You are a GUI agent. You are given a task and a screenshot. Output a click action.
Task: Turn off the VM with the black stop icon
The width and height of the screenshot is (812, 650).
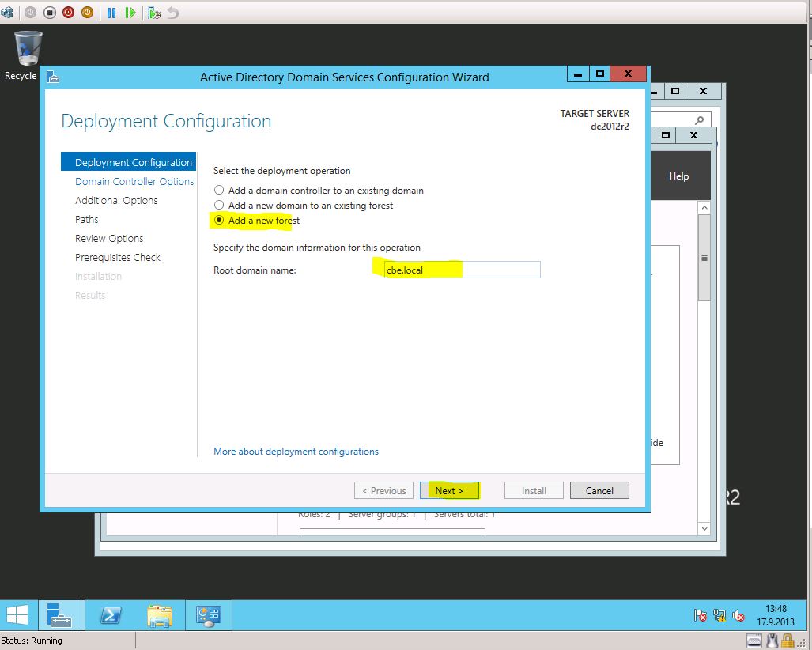[x=50, y=13]
